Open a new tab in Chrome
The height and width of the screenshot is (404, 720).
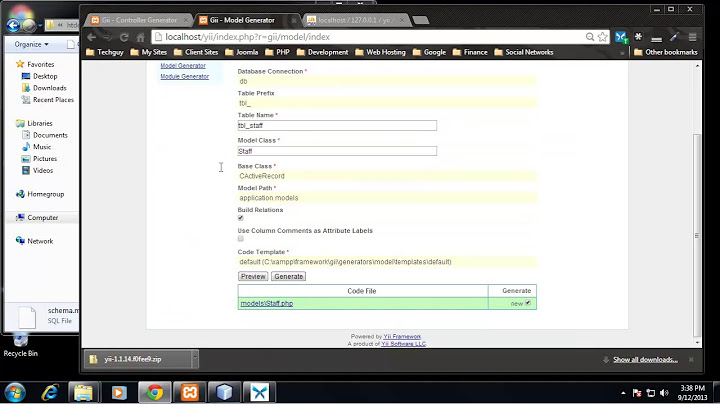point(421,20)
